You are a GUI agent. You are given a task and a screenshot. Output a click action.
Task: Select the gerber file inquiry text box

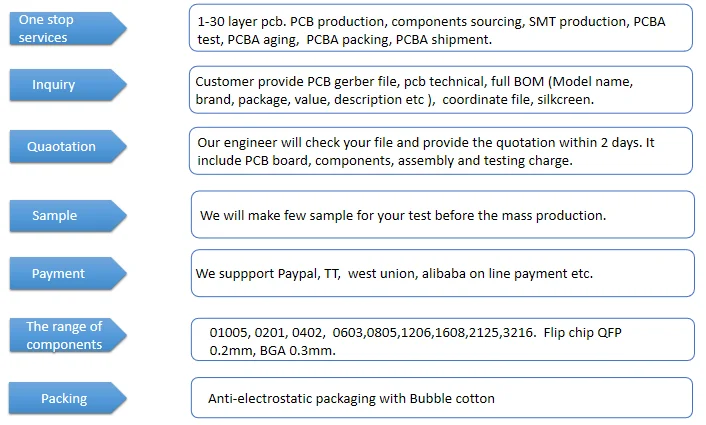point(440,90)
